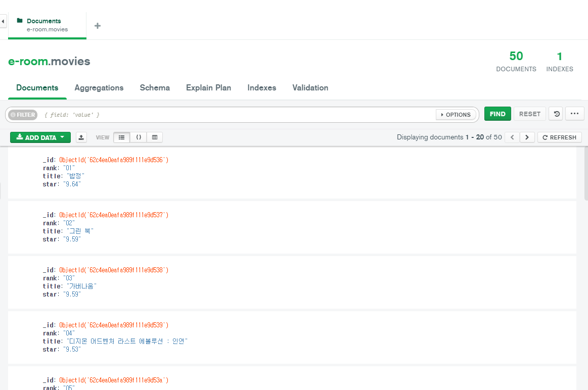Open the Schema tab
The height and width of the screenshot is (390, 588).
point(155,88)
